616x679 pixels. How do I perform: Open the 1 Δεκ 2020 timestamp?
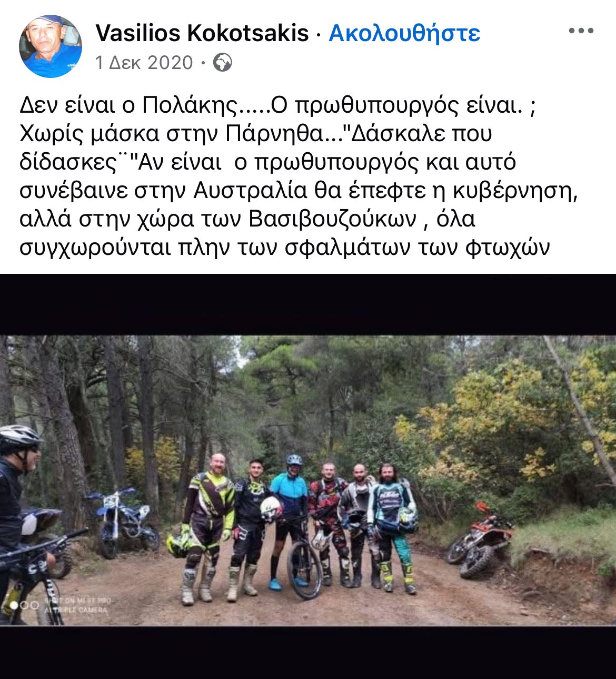(144, 63)
